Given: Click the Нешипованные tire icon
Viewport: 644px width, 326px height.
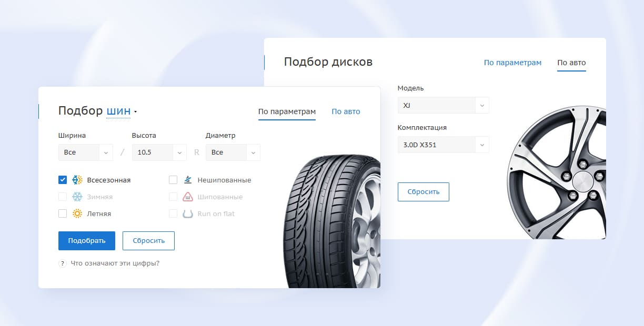Looking at the screenshot, I should pyautogui.click(x=188, y=179).
